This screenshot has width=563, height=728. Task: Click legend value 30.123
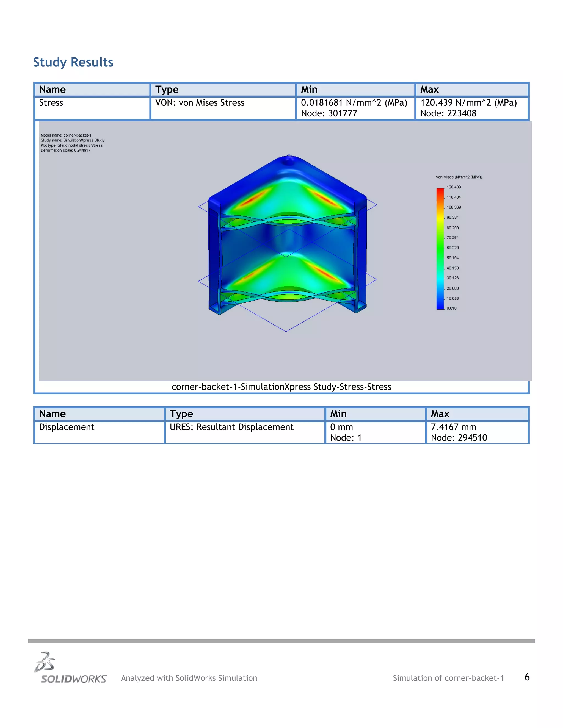pos(452,278)
